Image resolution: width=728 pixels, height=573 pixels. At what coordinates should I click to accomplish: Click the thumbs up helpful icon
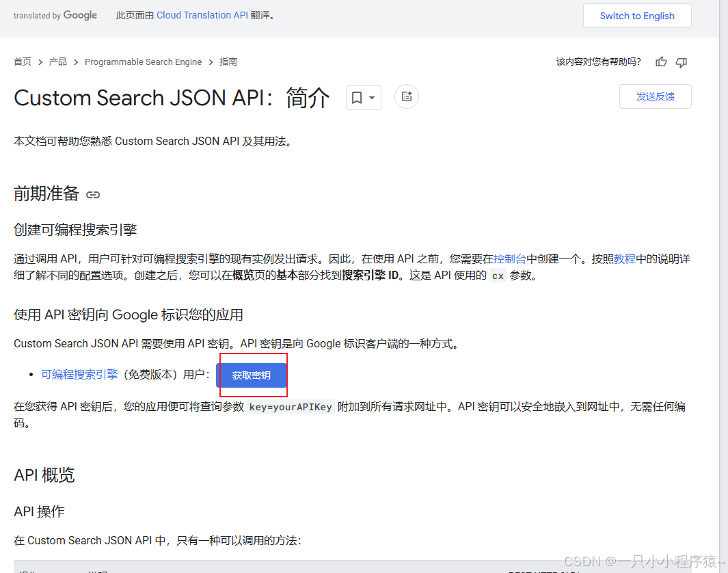coord(661,62)
